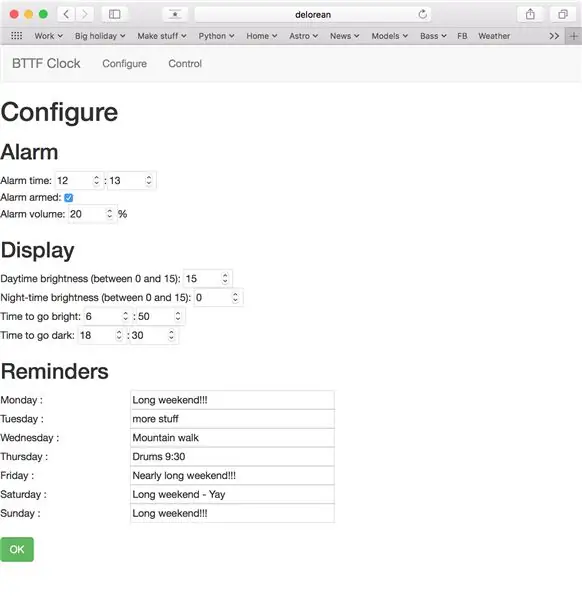Click the Daytime brightness stepper arrows
The width and height of the screenshot is (582, 600).
coord(225,278)
